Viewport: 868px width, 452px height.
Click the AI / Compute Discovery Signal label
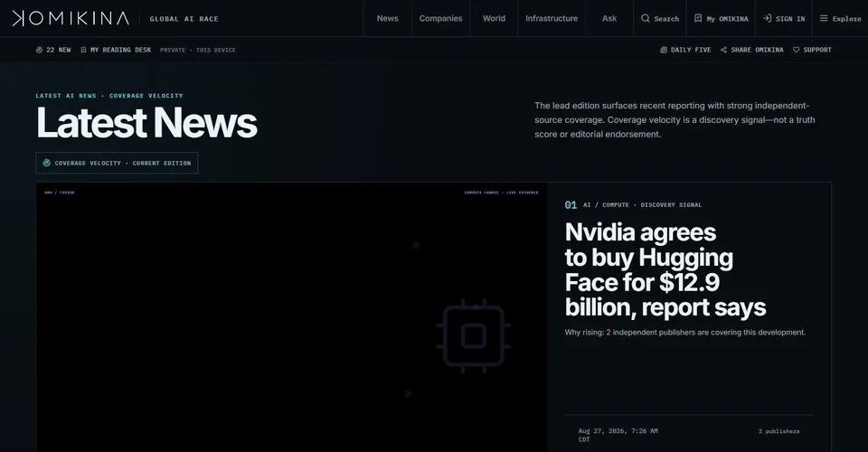(x=642, y=204)
